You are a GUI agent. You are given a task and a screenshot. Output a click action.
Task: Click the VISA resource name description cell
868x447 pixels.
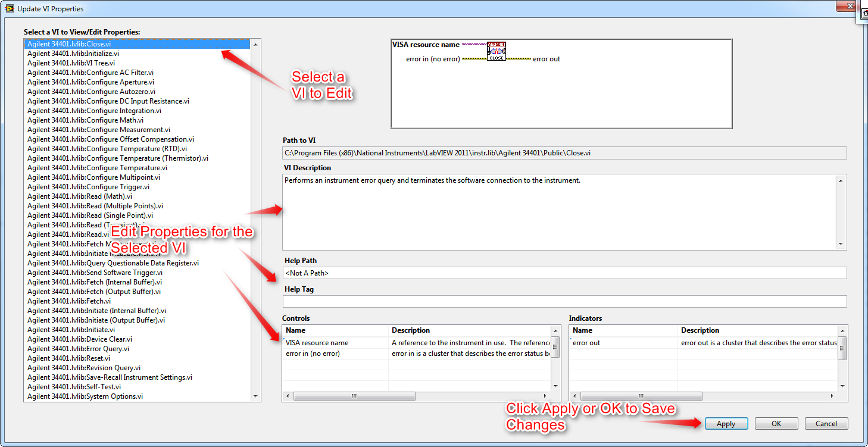pos(469,343)
